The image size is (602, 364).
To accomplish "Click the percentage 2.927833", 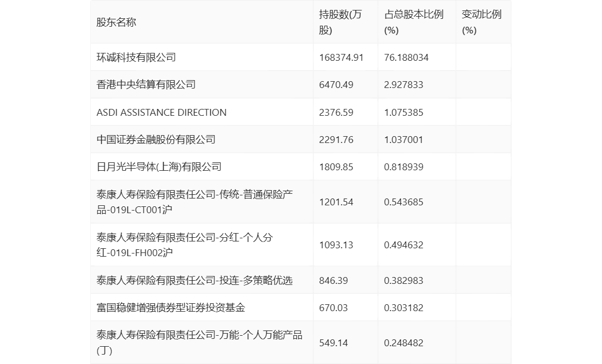I will coord(403,85).
